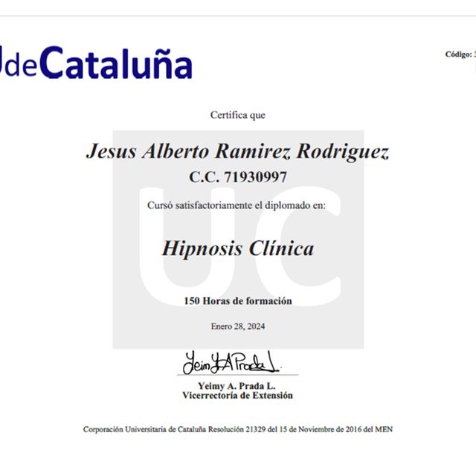Select the name 'Jesus Alberto Ramirez Rodriguez'
476x476 pixels.
click(238, 151)
